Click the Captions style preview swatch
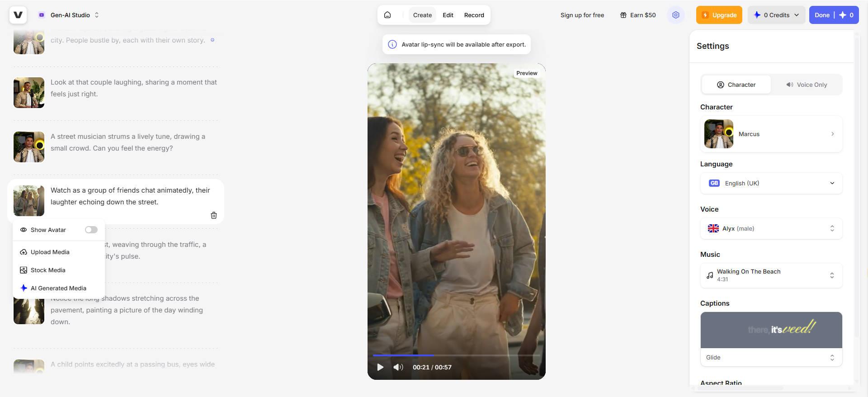The image size is (868, 397). 771,330
